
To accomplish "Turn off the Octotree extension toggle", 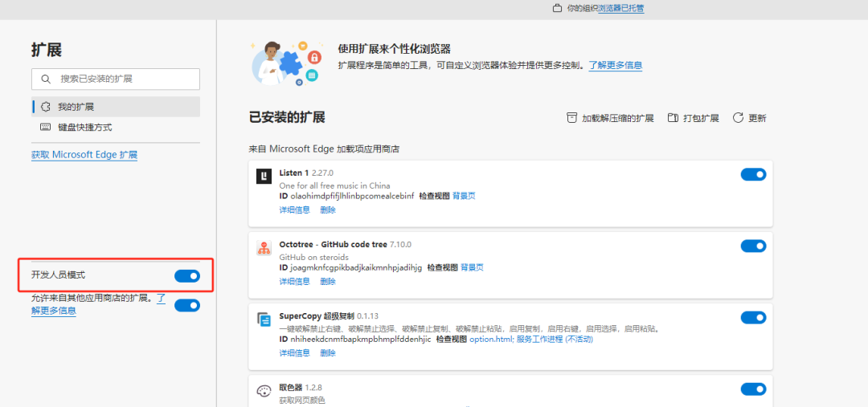I will (x=753, y=246).
